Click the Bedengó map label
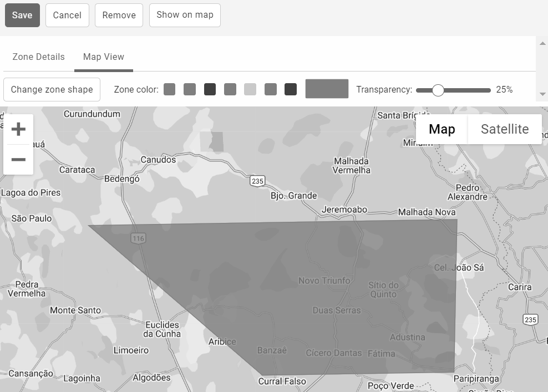The image size is (548, 392). [122, 179]
